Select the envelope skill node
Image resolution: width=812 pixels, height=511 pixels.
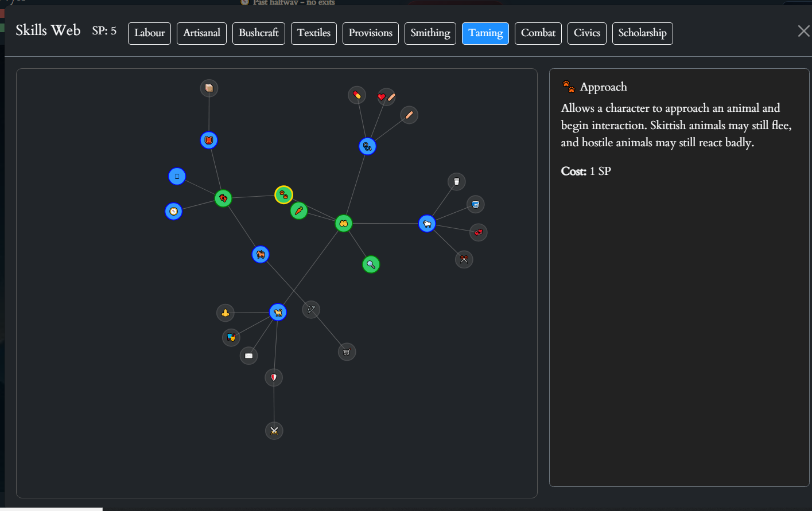click(x=248, y=356)
